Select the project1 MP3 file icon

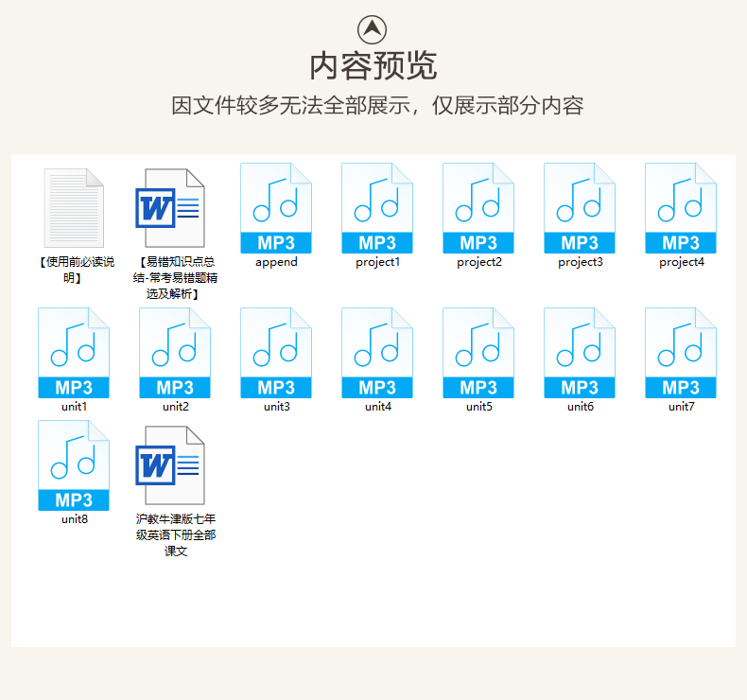(377, 208)
